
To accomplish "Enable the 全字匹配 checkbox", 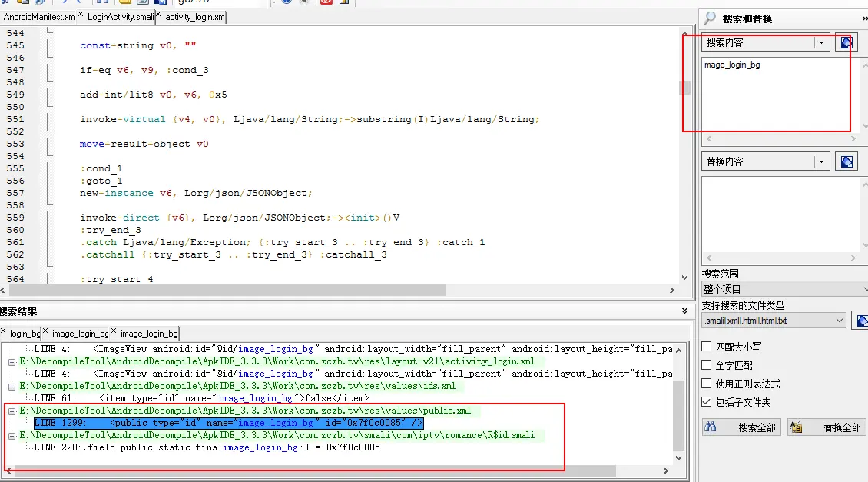I will point(707,365).
